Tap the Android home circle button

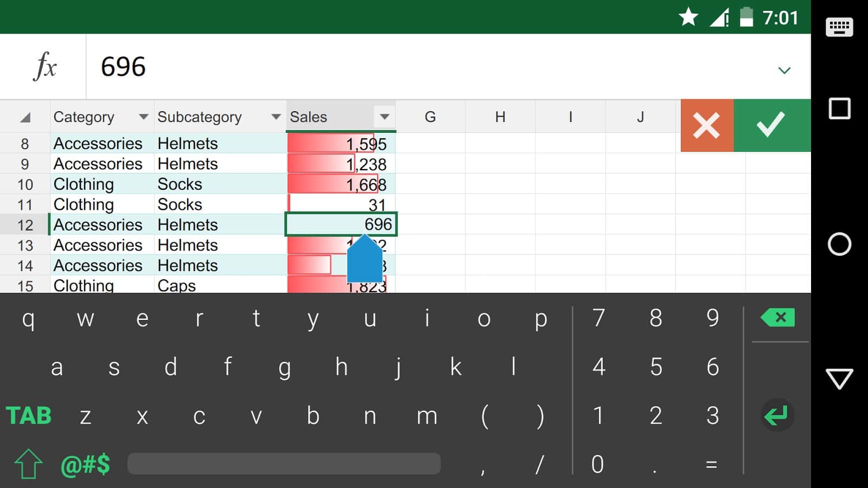pos(839,244)
